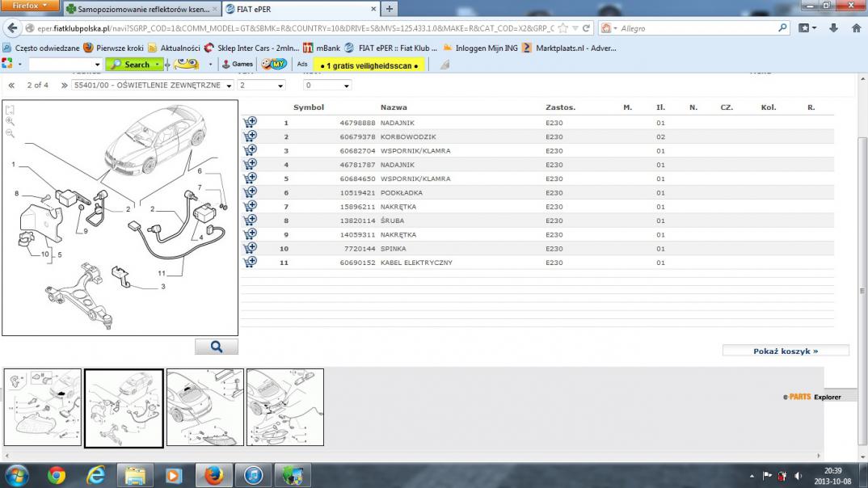Open Google Chrome from taskbar
The image size is (868, 488).
coord(56,475)
